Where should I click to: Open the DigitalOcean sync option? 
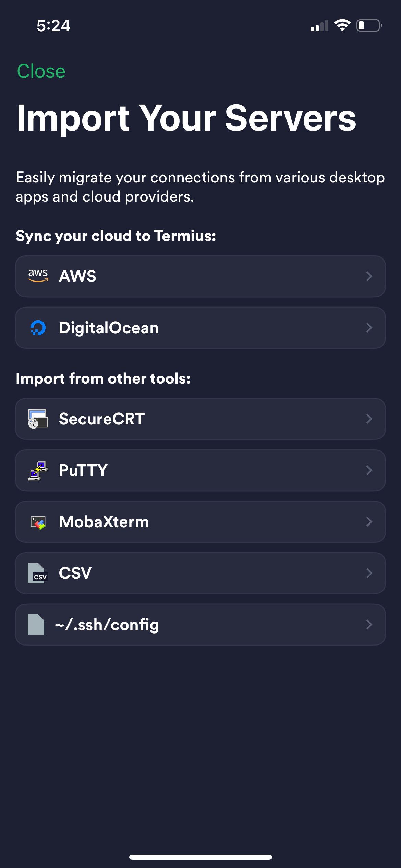[200, 328]
